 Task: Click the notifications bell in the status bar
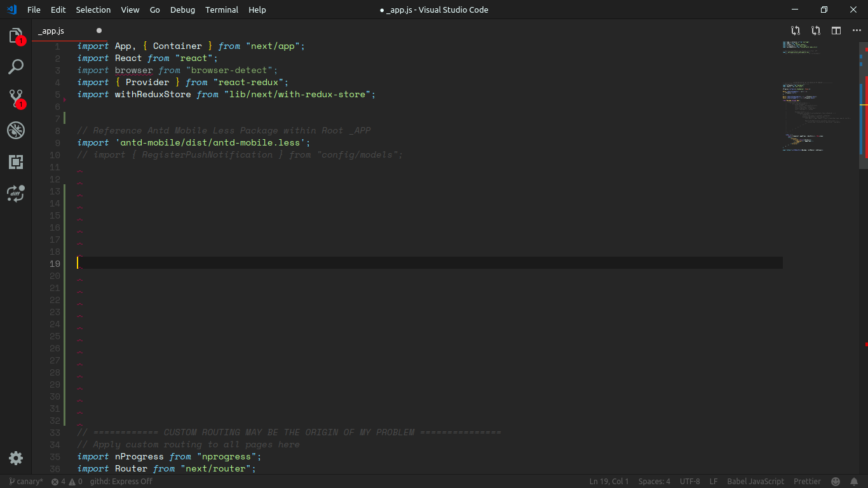point(854,481)
